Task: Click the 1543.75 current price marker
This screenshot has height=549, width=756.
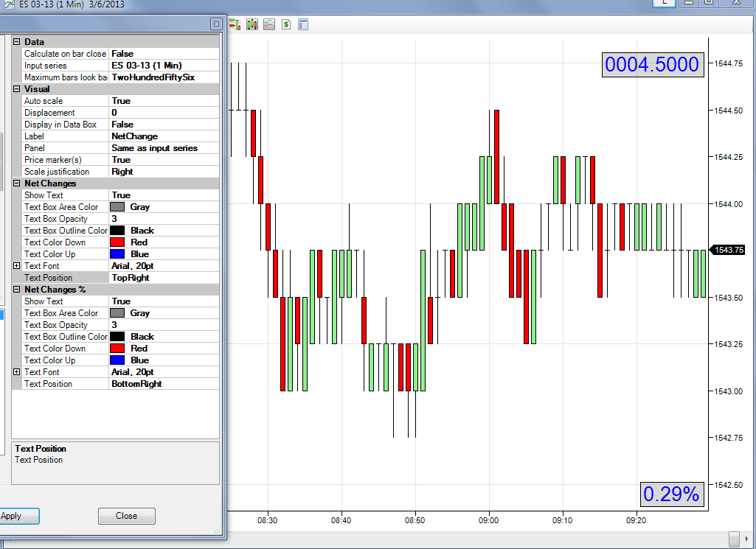Action: coord(727,250)
